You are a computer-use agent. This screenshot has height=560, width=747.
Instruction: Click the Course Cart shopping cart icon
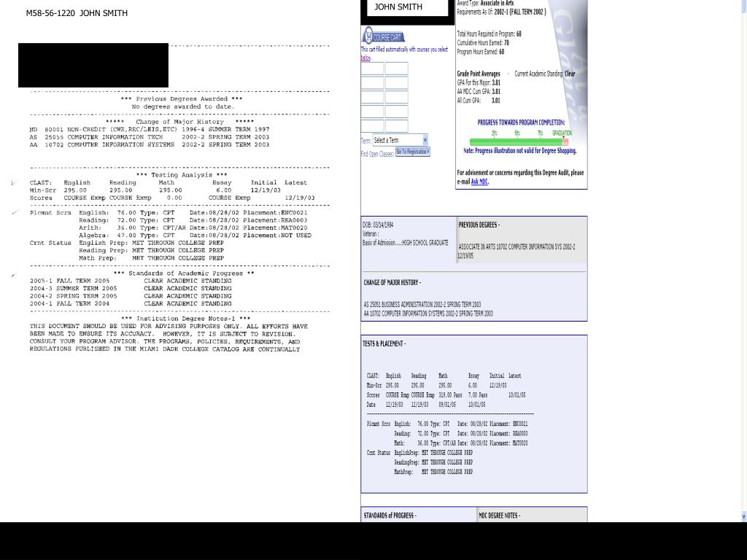point(368,36)
